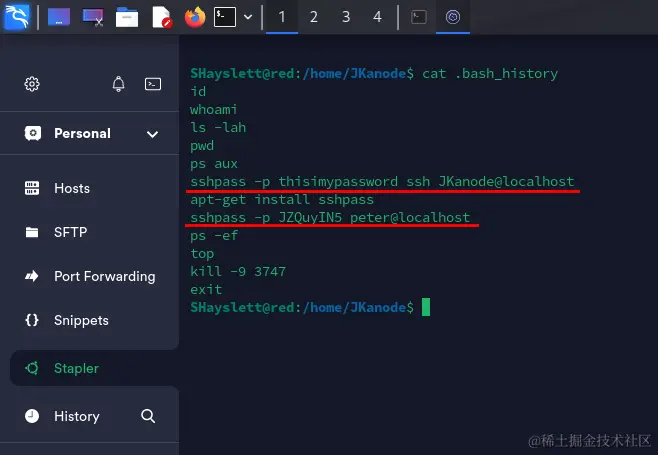Viewport: 658px width, 455px height.
Task: Switch to workspace 4
Action: point(377,17)
